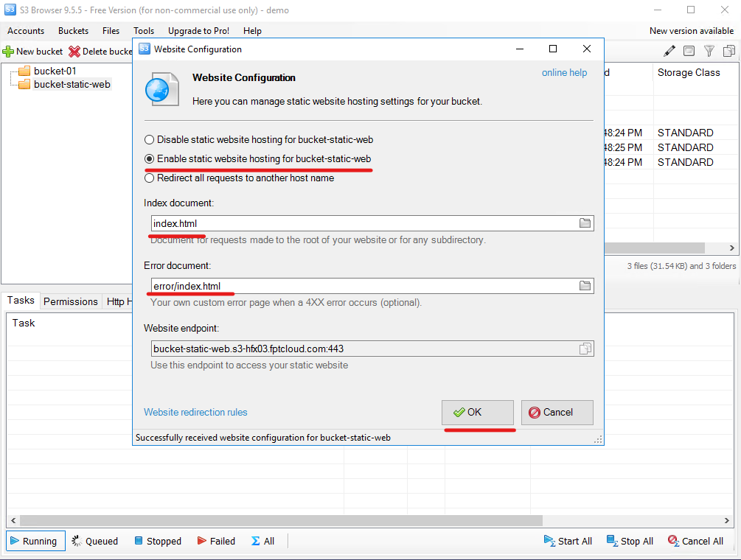Open the Website redirection rules link

(195, 413)
